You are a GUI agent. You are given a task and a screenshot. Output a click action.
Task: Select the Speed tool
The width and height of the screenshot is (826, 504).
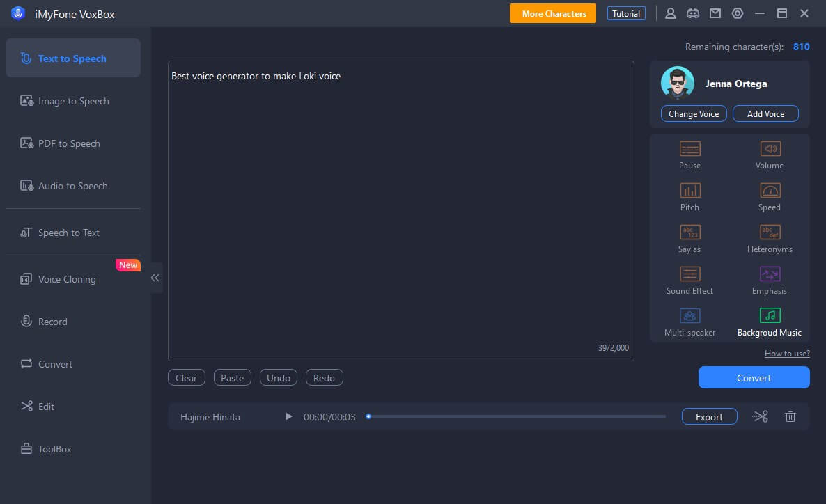tap(769, 197)
